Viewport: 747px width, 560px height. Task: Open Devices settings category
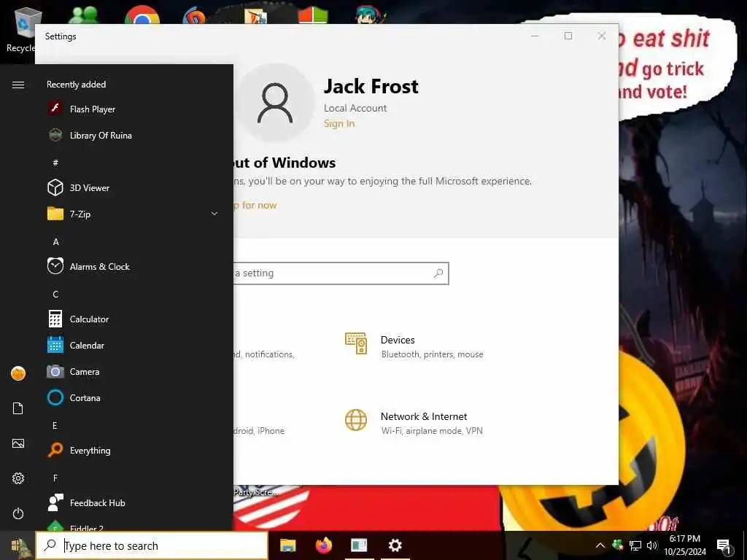[414, 346]
